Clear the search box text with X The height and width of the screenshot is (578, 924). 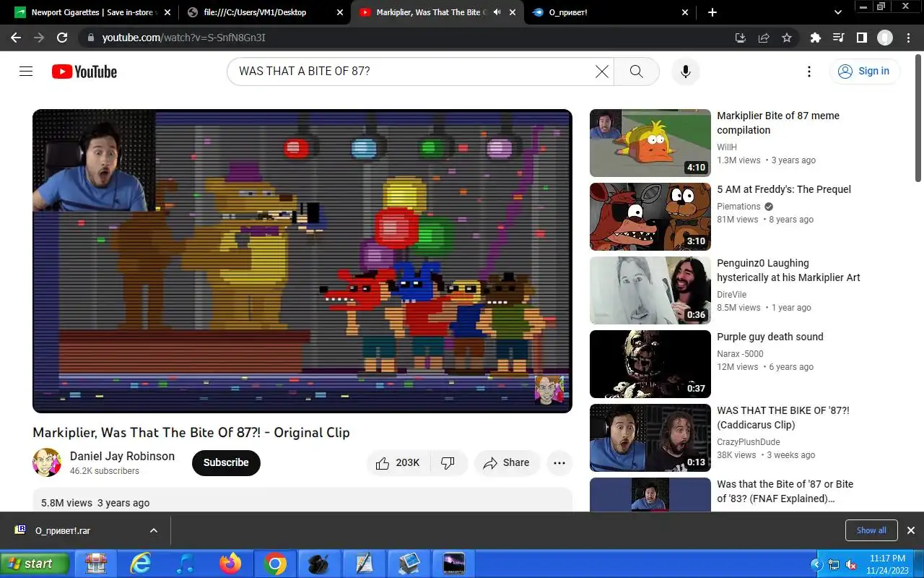(602, 71)
